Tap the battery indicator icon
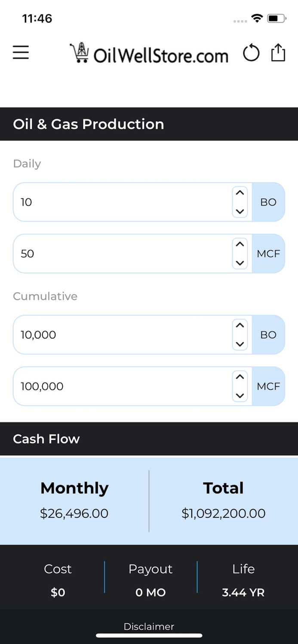298x644 pixels. click(276, 18)
